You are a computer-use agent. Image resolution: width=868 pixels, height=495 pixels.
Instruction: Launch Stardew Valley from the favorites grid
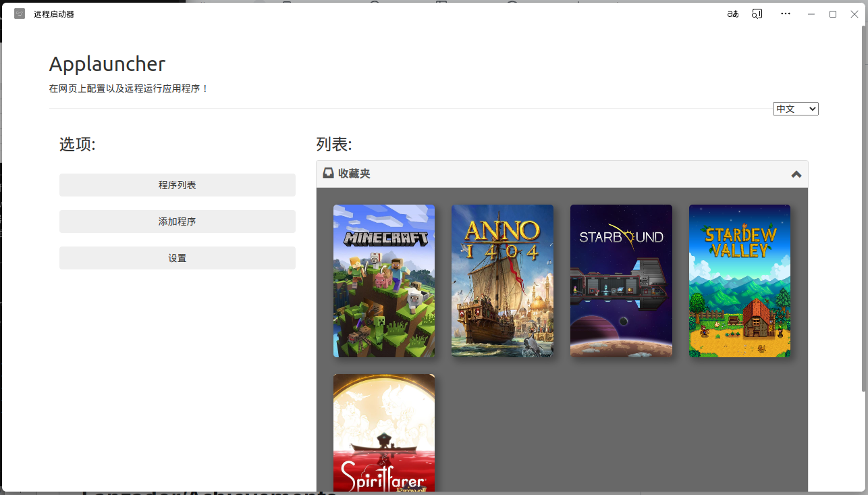pos(739,281)
